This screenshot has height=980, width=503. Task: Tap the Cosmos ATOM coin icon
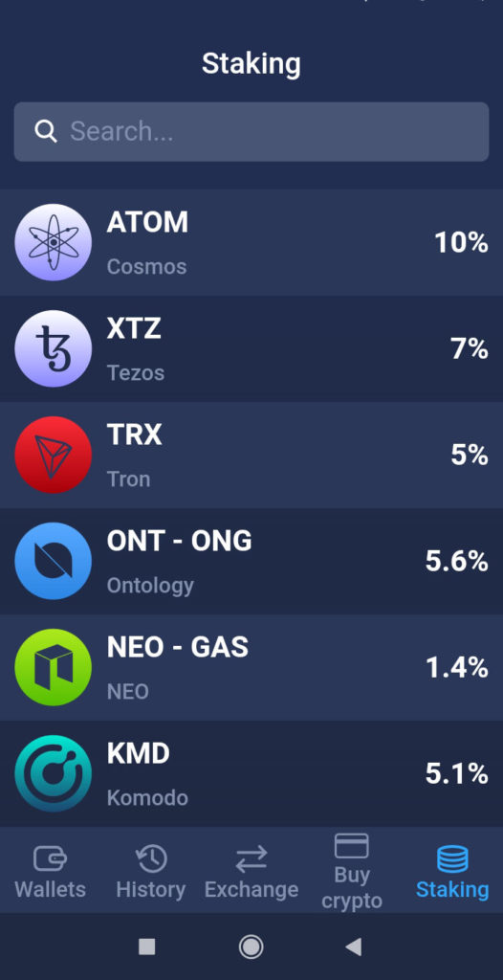[54, 242]
